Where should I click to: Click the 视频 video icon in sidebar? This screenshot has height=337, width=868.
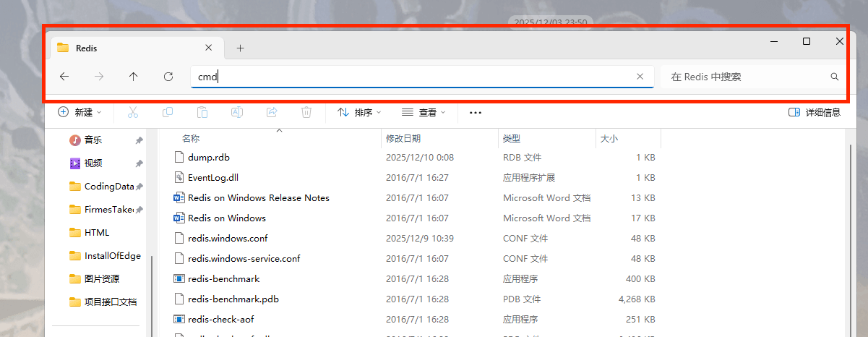tap(74, 163)
